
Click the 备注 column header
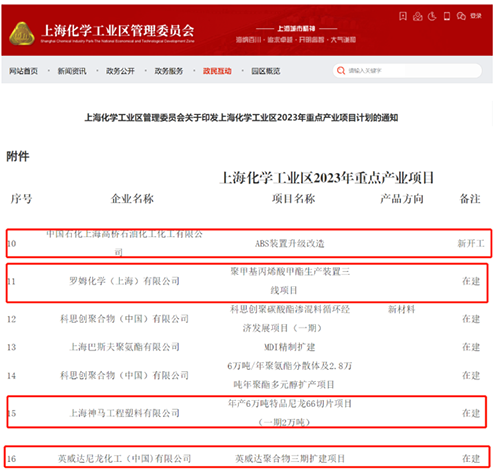(x=470, y=199)
